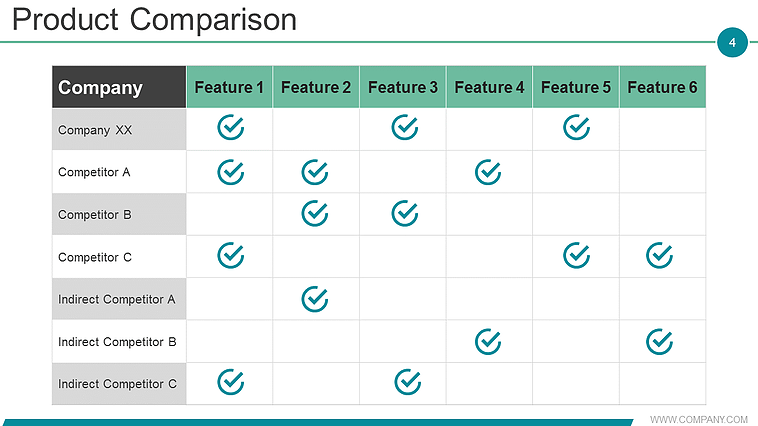
Task: Click Company XX Feature 5 checkmark icon
Action: tap(576, 127)
